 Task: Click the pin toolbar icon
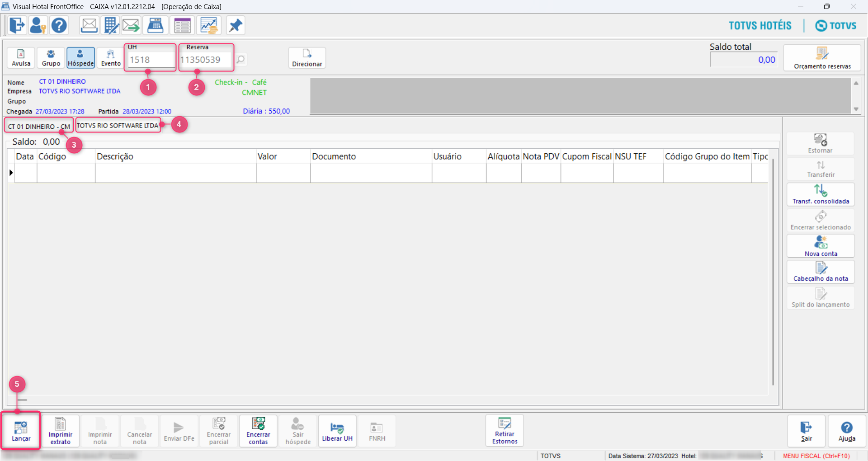click(235, 25)
